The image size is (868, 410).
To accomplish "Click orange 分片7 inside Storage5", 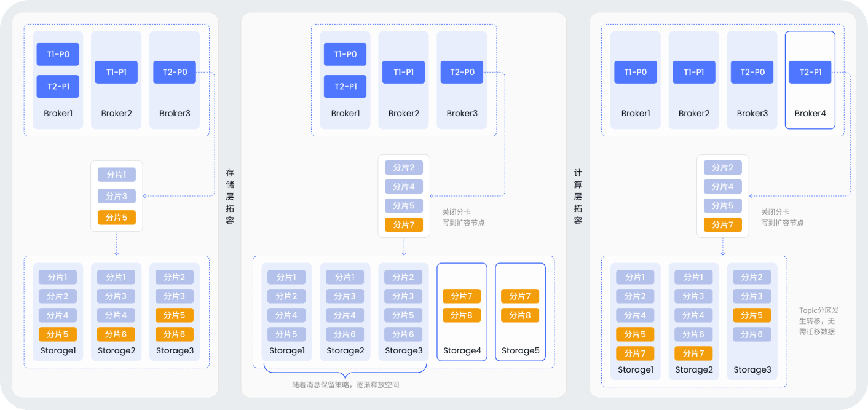I will 520,296.
